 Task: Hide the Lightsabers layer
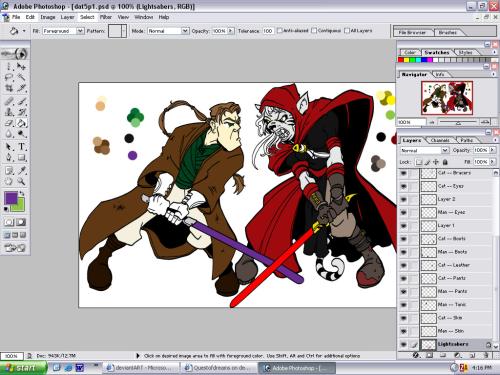coord(404,344)
